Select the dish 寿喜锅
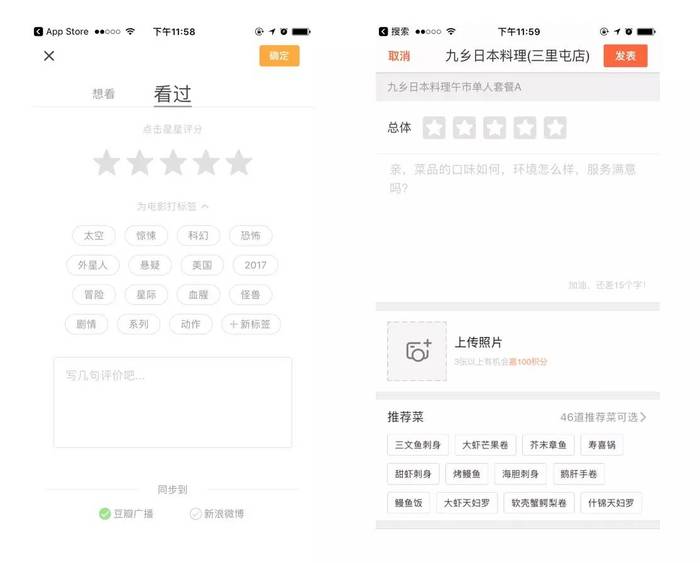 [602, 445]
